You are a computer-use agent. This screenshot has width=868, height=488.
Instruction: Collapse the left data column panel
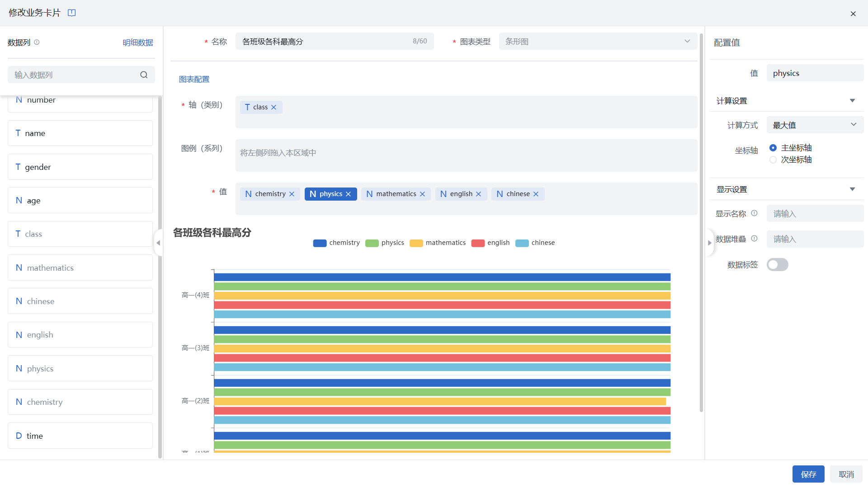click(158, 243)
